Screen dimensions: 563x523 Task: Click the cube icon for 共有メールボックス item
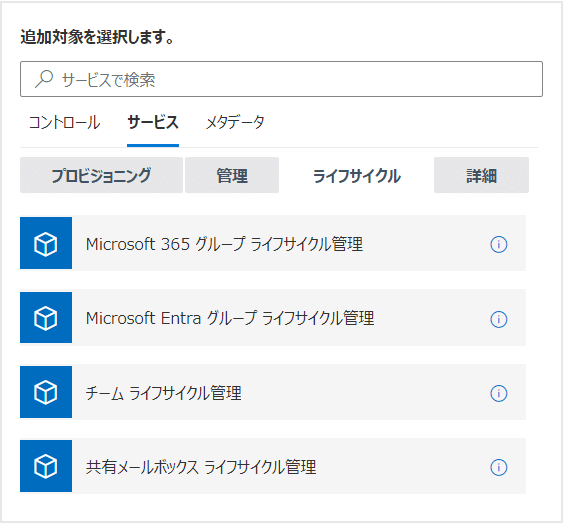click(46, 466)
